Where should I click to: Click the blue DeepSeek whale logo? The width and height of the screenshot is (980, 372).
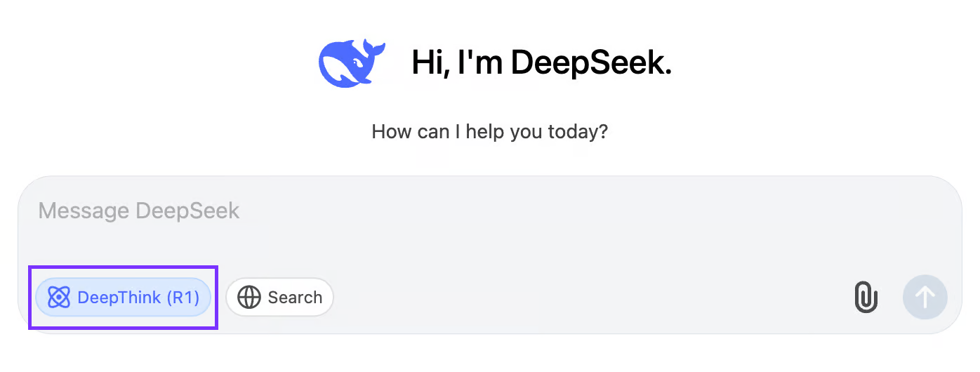pos(352,63)
